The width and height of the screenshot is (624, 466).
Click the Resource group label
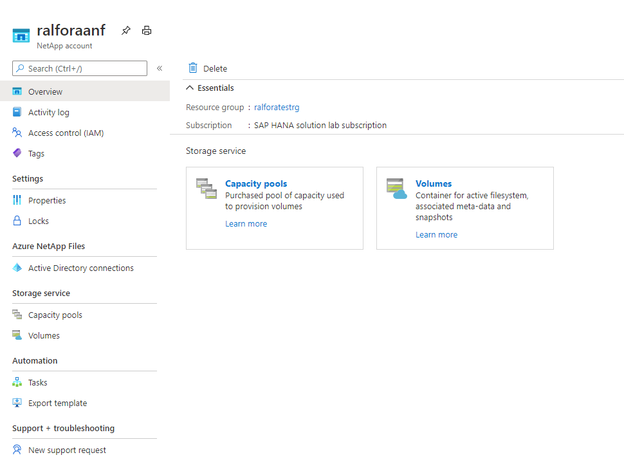tap(214, 107)
